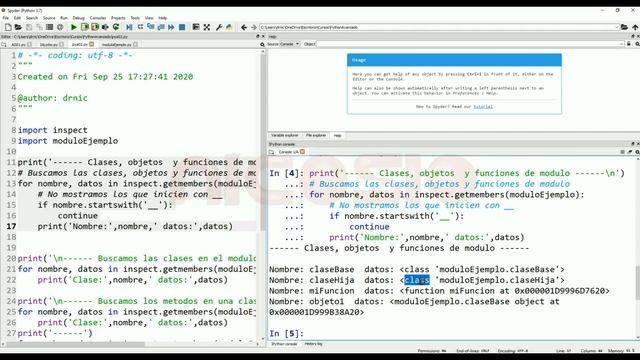
Task: Switch to the File explorer tab
Action: [316, 136]
